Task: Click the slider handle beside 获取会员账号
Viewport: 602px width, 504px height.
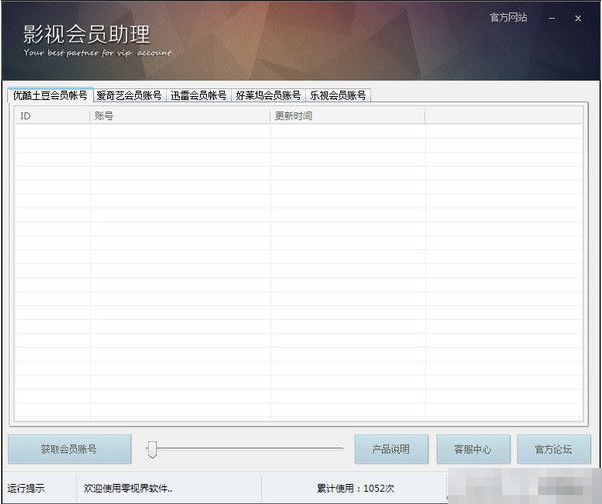Action: coord(152,449)
